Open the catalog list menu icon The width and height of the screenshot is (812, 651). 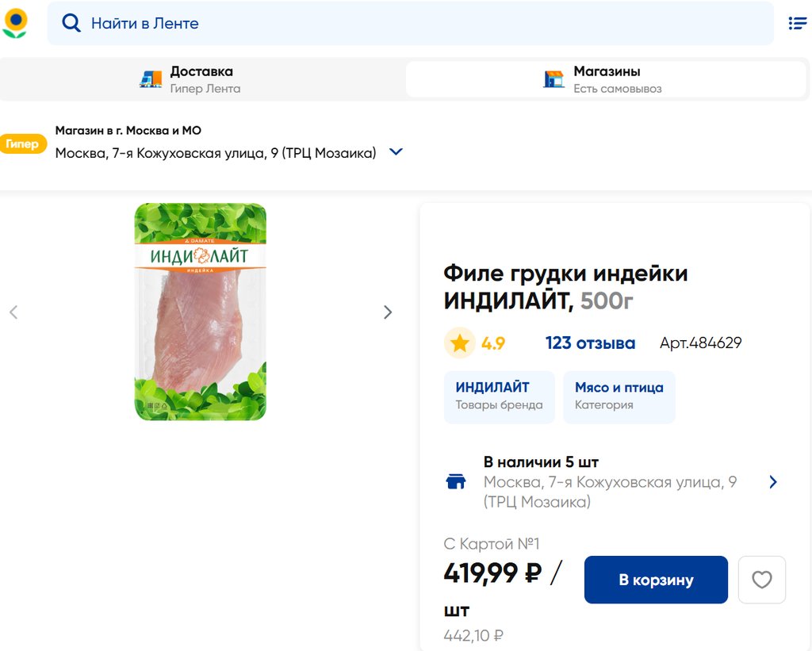[x=797, y=24]
